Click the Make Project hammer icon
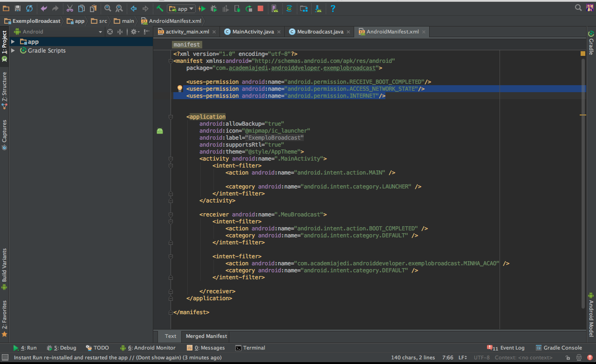Image resolution: width=596 pixels, height=364 pixels. [x=160, y=8]
